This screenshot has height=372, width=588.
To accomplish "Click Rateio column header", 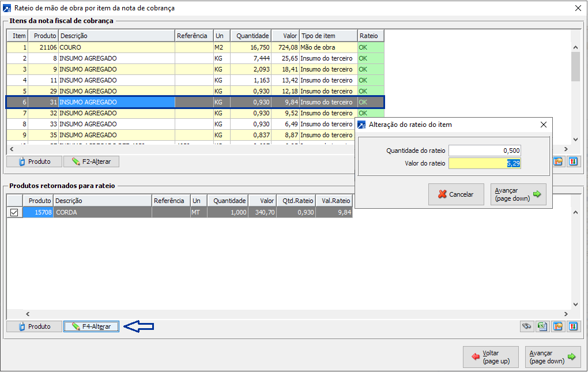I will coord(371,36).
